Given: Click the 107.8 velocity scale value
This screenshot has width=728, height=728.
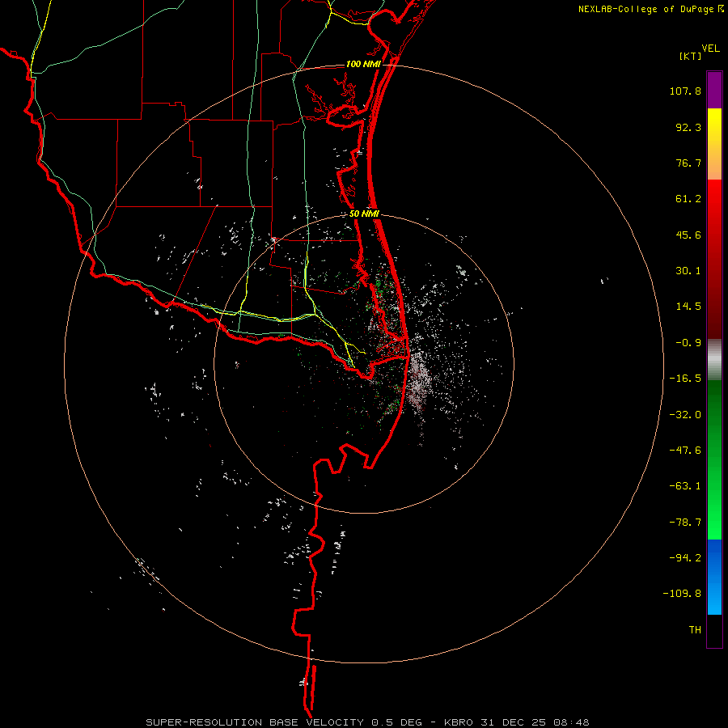Looking at the screenshot, I should [x=685, y=91].
